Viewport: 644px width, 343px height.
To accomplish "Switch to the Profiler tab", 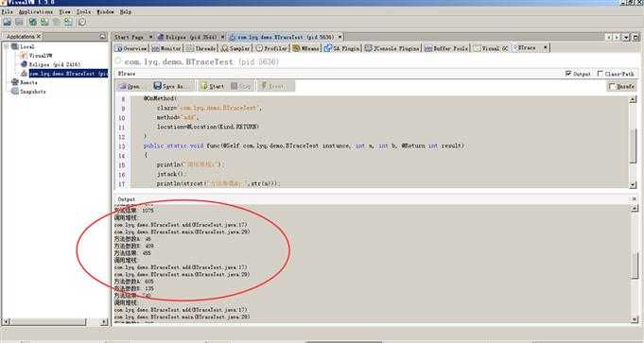I will (271, 48).
